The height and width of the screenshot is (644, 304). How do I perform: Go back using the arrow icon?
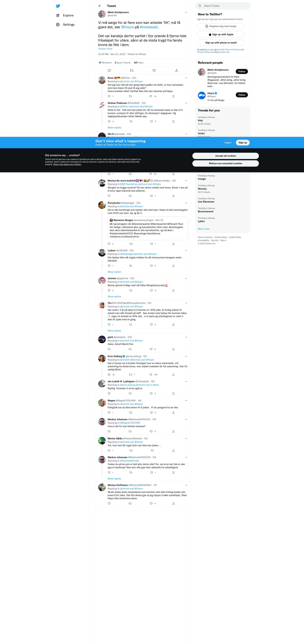coord(100,6)
